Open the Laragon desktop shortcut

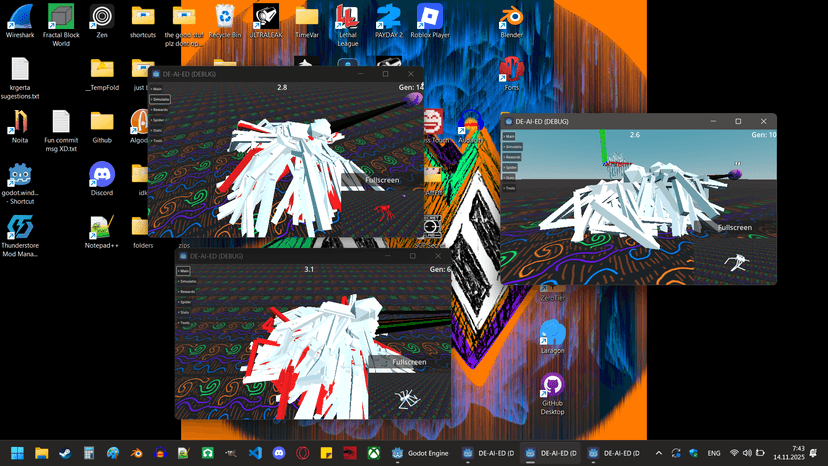point(552,333)
